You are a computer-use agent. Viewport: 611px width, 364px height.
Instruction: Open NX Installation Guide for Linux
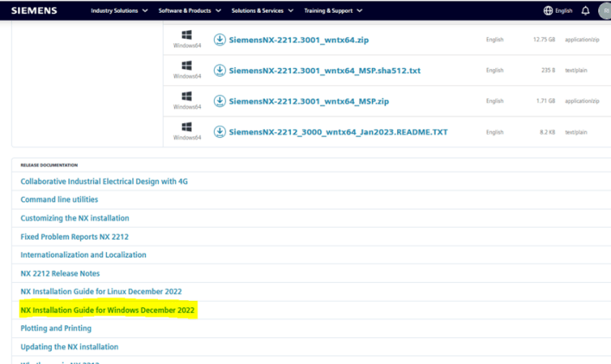(101, 292)
